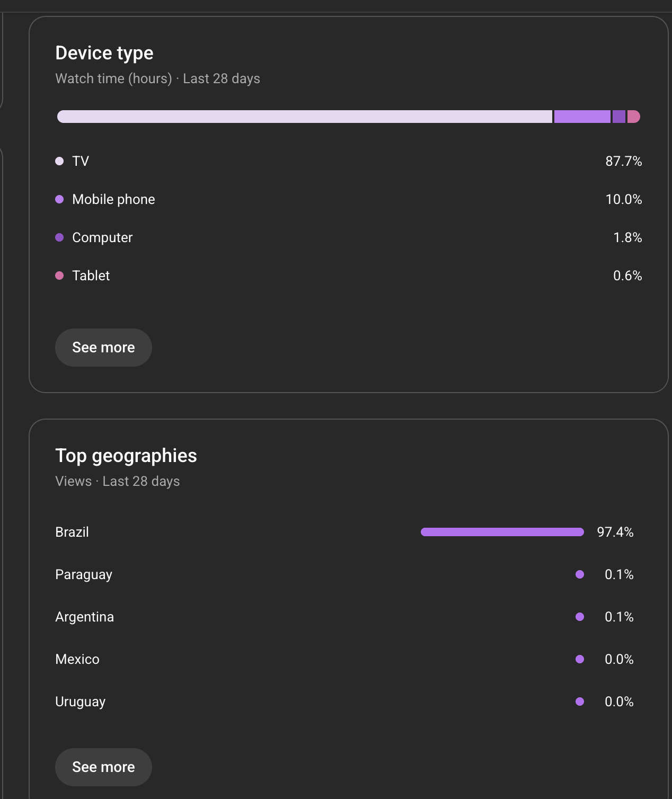Select the TV segment of device bar
Viewport: 672px width, 799px height.
305,117
